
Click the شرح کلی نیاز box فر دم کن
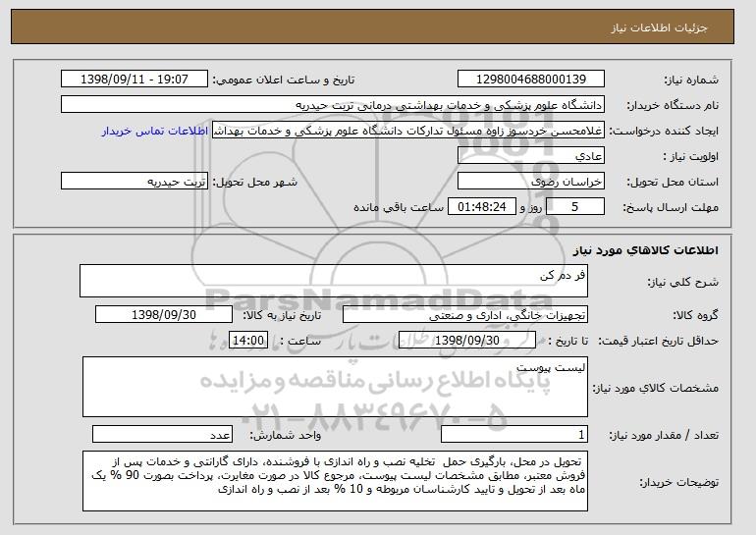[x=334, y=281]
